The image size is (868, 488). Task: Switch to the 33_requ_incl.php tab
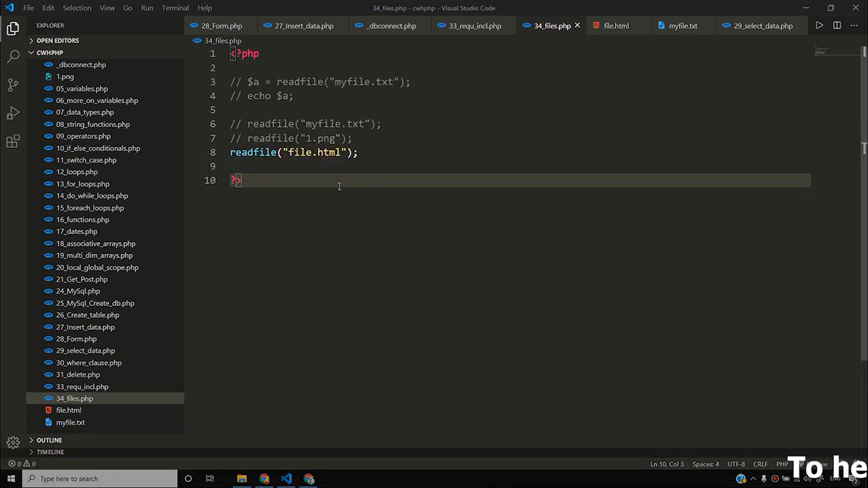(475, 26)
